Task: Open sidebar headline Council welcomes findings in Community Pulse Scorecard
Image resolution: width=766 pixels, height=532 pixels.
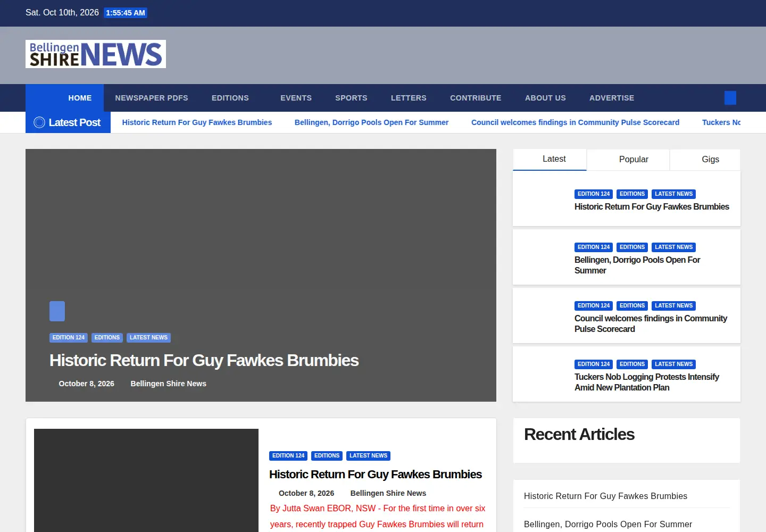Action: tap(651, 323)
